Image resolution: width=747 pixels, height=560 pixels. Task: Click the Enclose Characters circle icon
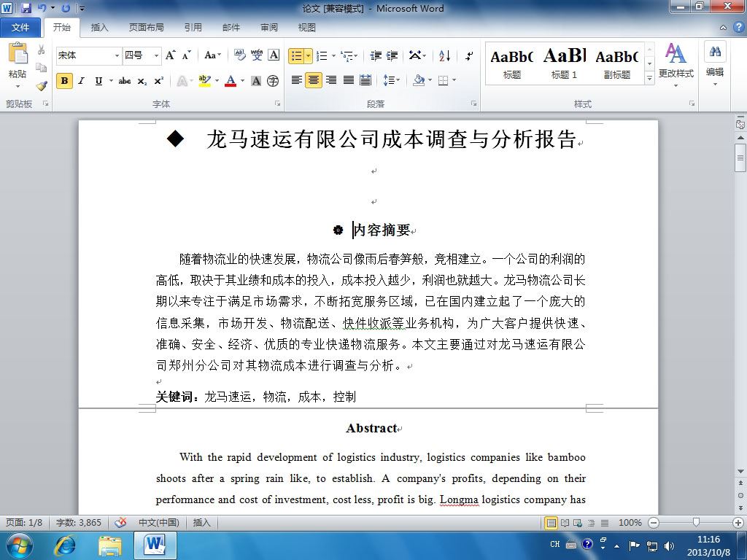click(273, 81)
